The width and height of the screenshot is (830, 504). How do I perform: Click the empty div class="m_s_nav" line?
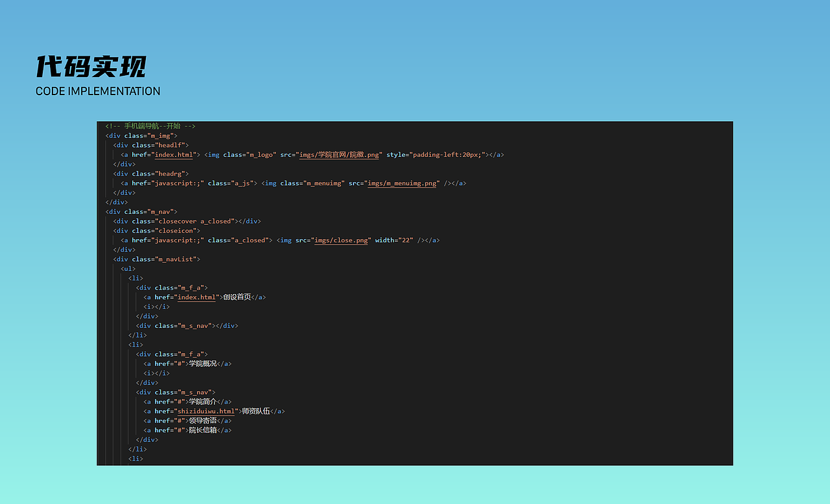[187, 326]
